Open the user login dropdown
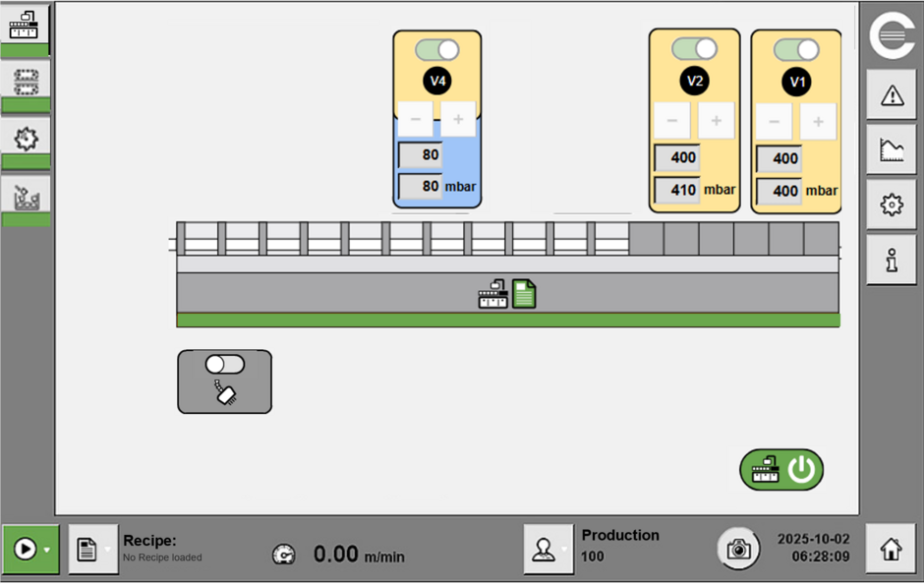 click(x=563, y=550)
